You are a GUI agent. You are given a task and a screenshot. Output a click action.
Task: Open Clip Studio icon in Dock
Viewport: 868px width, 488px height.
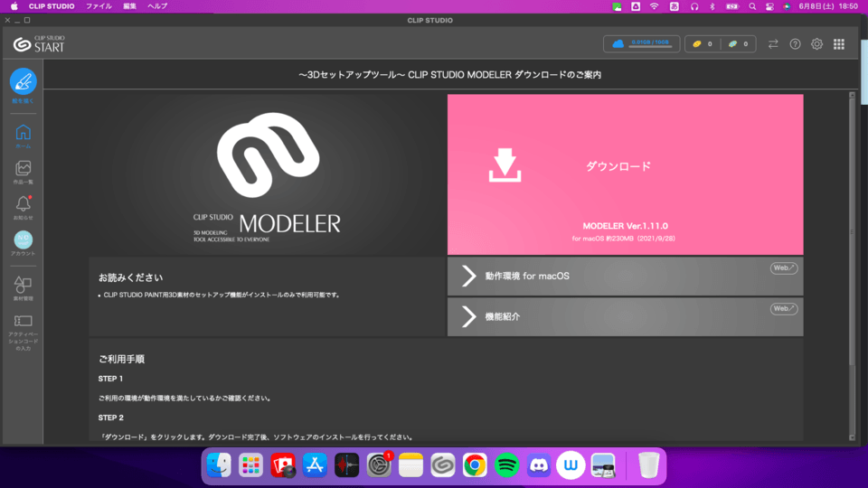tap(442, 465)
